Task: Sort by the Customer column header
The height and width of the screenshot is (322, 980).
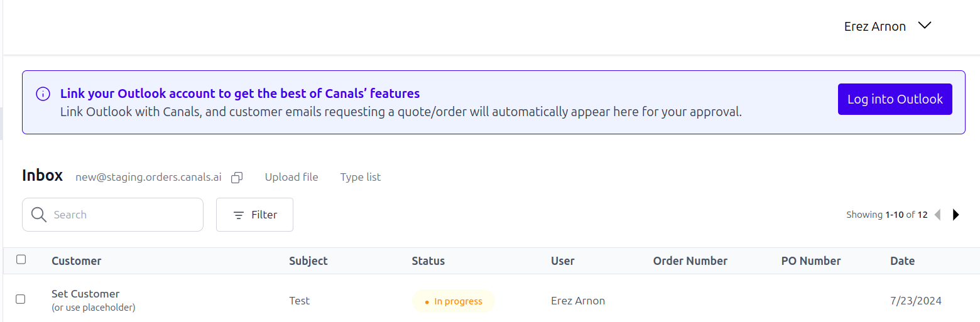Action: tap(76, 261)
